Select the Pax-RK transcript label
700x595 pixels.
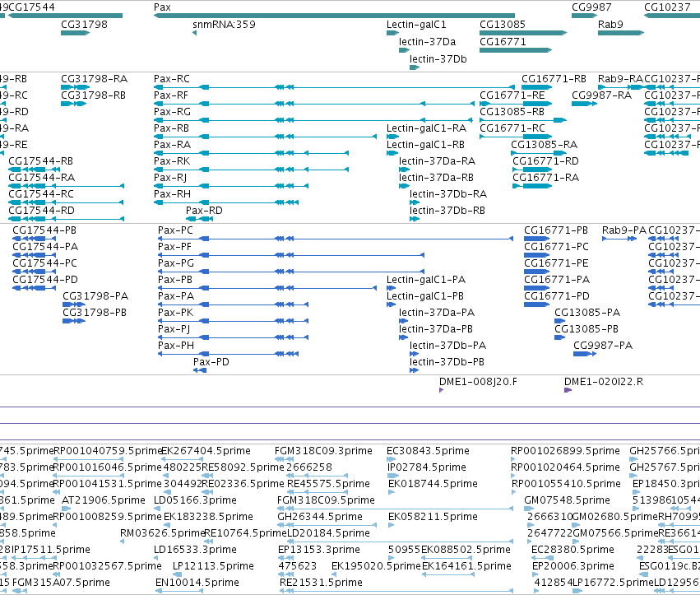[x=172, y=160]
